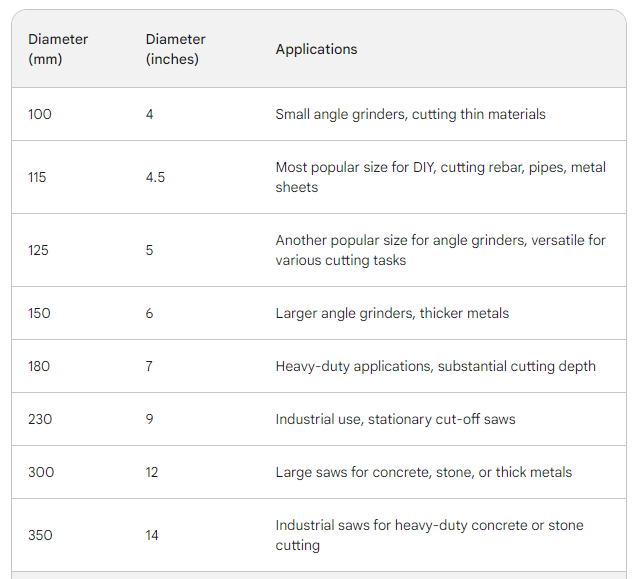Click the 'Industrial use, stationary cut-off saws' text
Screen dimensions: 632x579
click(x=395, y=419)
